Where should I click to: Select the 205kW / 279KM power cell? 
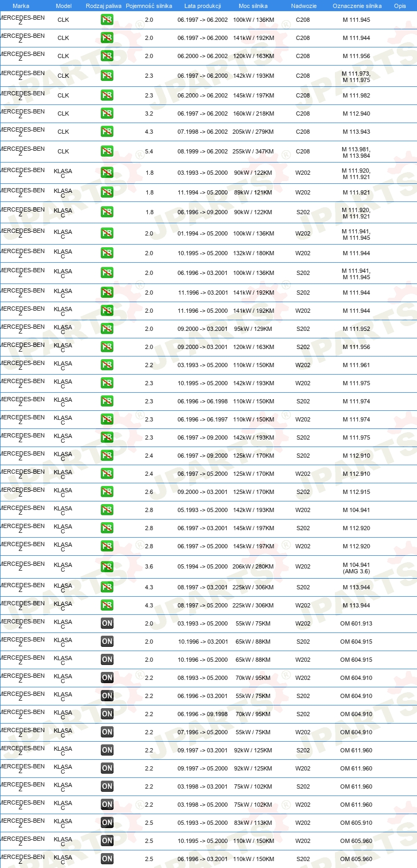pos(253,132)
